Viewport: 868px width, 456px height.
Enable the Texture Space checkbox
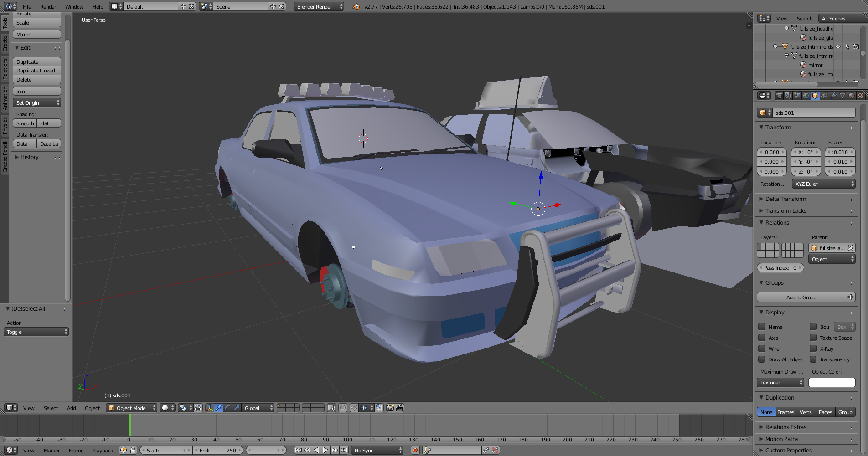(813, 338)
